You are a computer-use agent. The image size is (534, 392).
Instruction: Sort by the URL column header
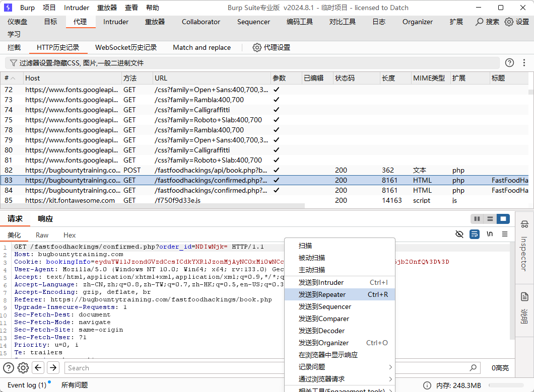(212, 79)
